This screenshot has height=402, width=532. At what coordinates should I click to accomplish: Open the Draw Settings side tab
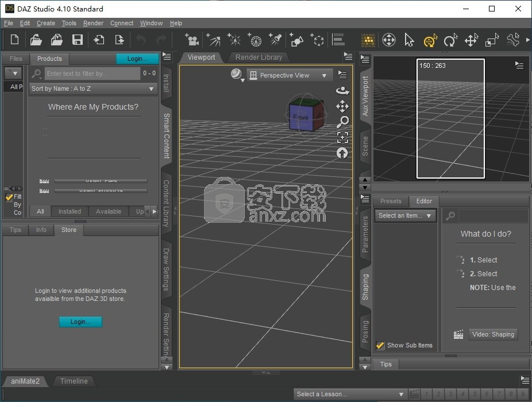pyautogui.click(x=166, y=270)
